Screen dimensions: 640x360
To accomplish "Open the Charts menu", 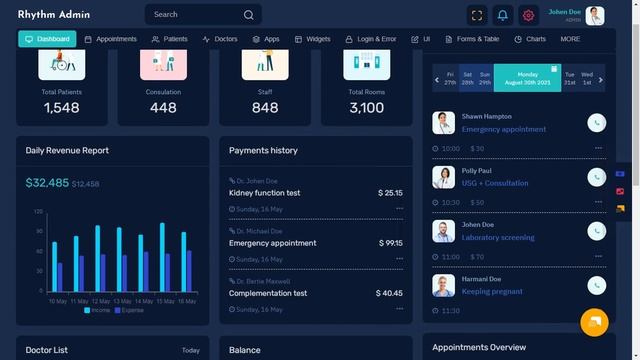I will tap(530, 39).
